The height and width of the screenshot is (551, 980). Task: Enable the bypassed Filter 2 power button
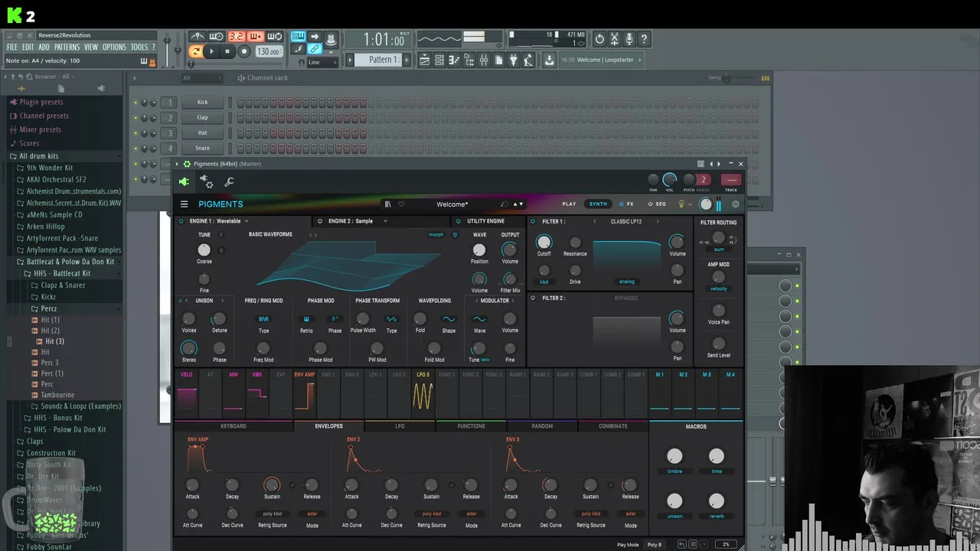(x=533, y=298)
